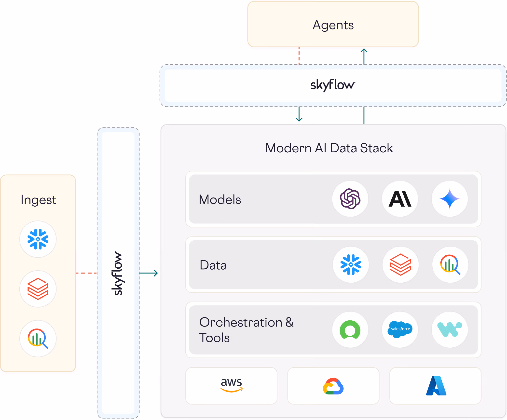Click the Agents box
This screenshot has height=420, width=507.
[x=333, y=25]
